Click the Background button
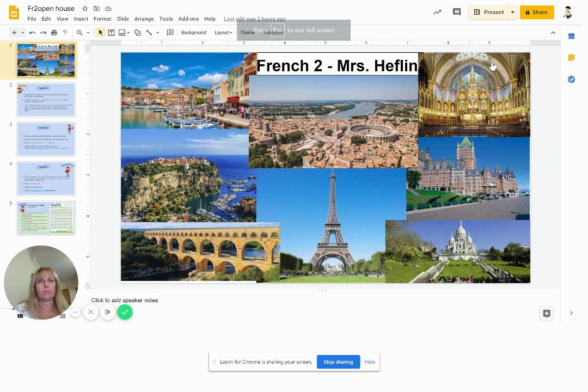Screen dimensions: 588x392 click(x=193, y=33)
